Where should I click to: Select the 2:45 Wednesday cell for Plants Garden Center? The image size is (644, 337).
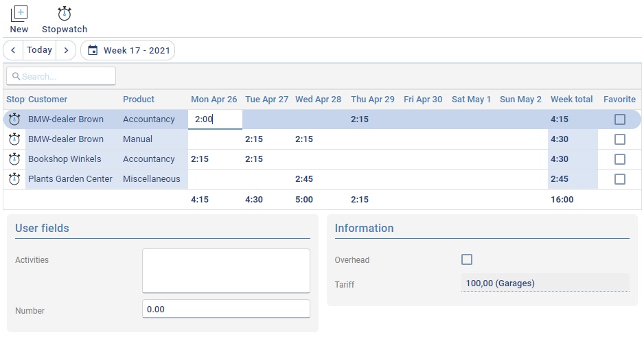point(304,179)
